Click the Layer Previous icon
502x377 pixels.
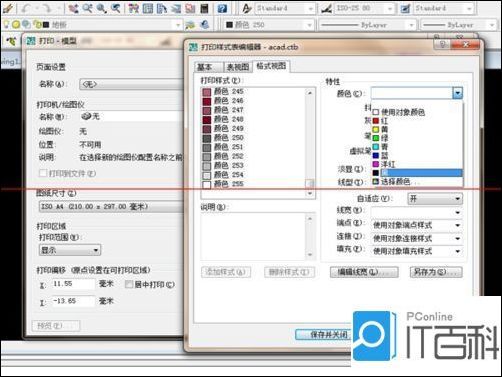(x=204, y=24)
